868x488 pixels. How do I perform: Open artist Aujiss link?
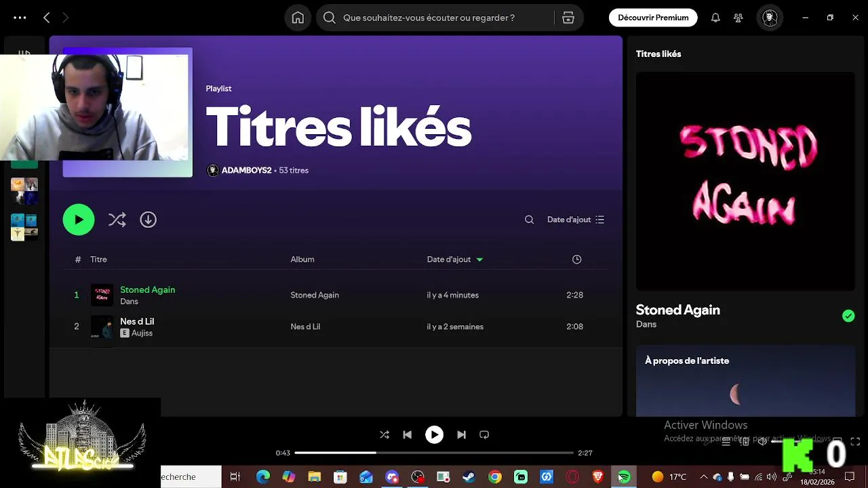tap(142, 333)
